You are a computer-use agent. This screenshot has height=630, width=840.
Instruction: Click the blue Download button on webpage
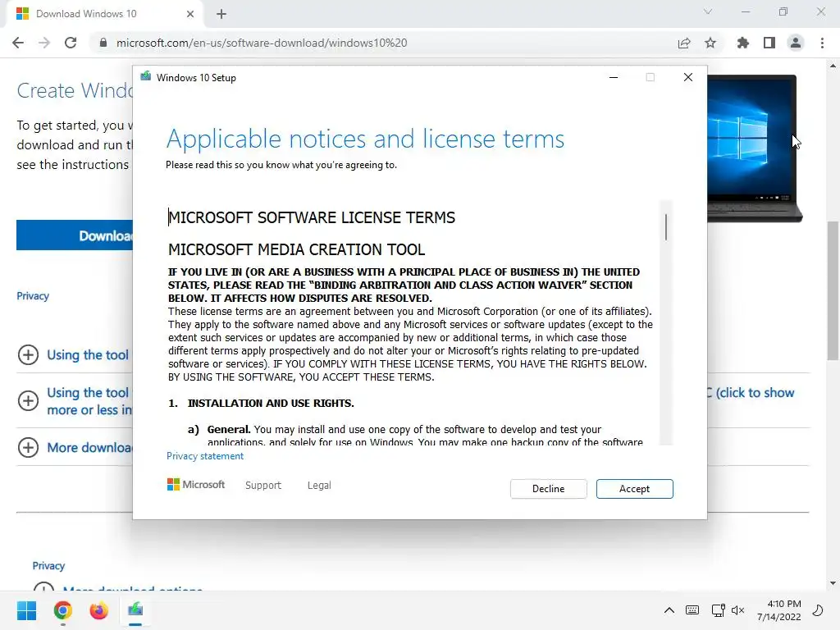[75, 235]
